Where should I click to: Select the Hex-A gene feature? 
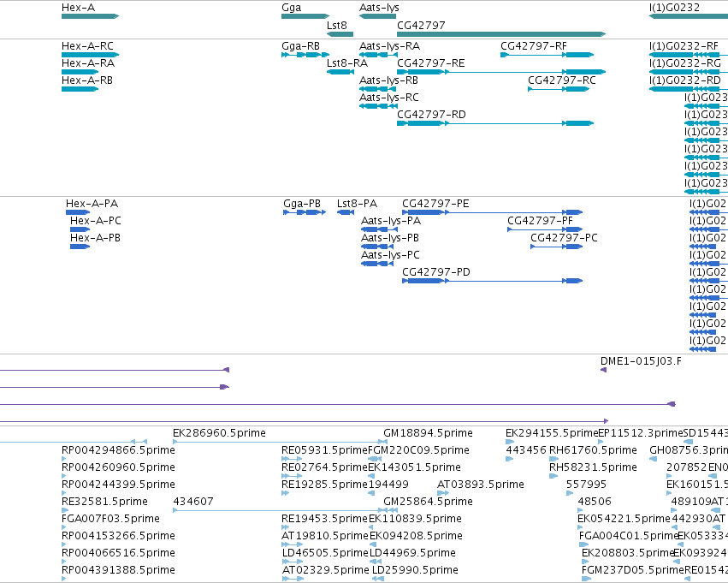tap(90, 16)
